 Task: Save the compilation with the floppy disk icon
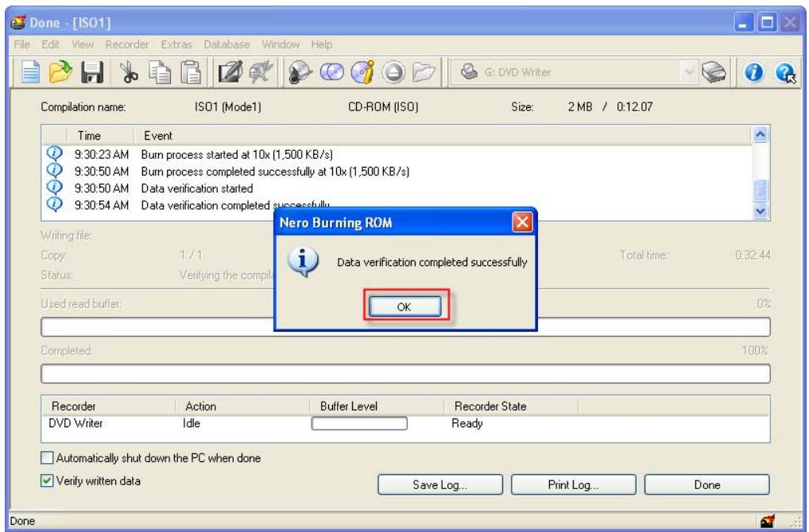pos(92,72)
